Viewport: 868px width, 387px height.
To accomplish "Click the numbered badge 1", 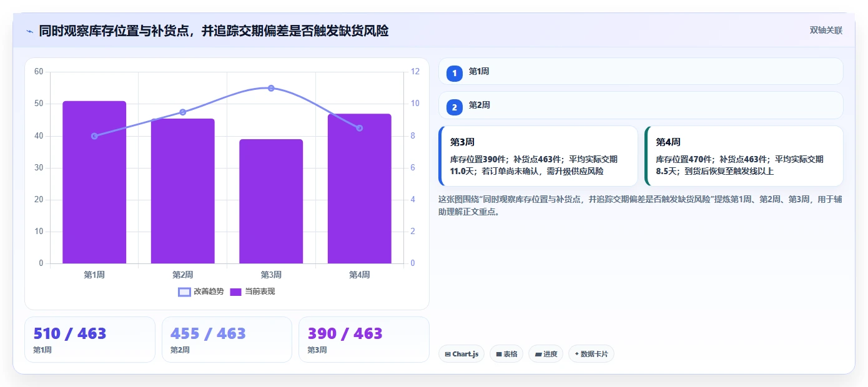I will 455,74.
